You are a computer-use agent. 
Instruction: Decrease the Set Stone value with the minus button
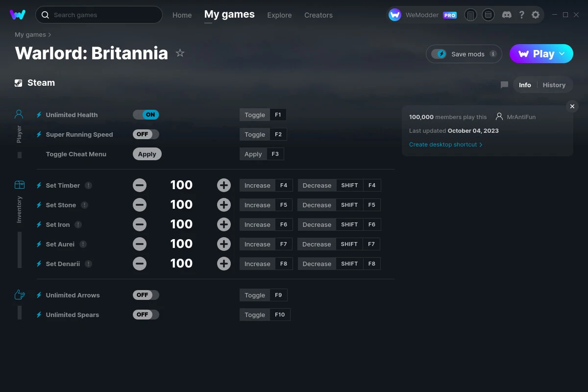[140, 204]
